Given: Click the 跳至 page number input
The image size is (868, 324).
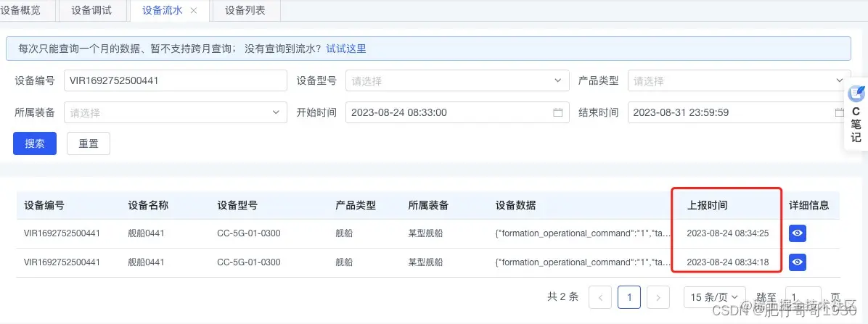Looking at the screenshot, I should click(x=803, y=297).
